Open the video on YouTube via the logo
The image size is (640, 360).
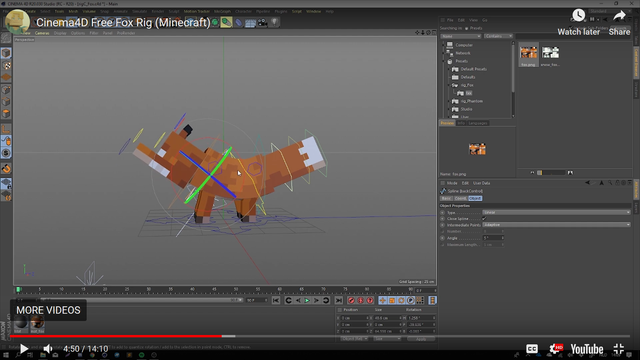[x=587, y=349]
